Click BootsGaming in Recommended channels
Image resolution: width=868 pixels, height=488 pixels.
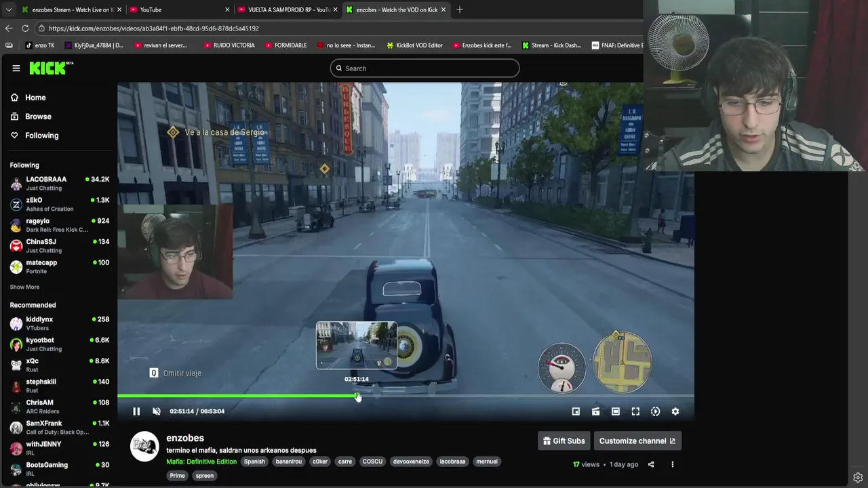pyautogui.click(x=60, y=469)
